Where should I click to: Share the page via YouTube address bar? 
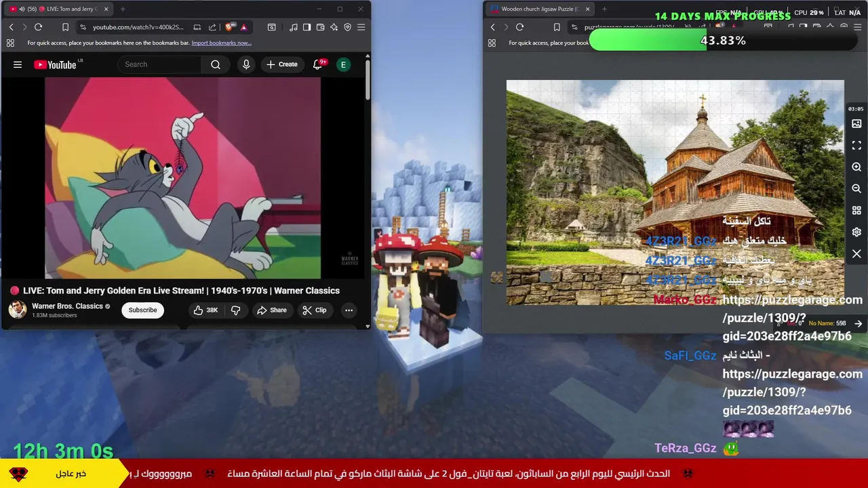(x=212, y=27)
